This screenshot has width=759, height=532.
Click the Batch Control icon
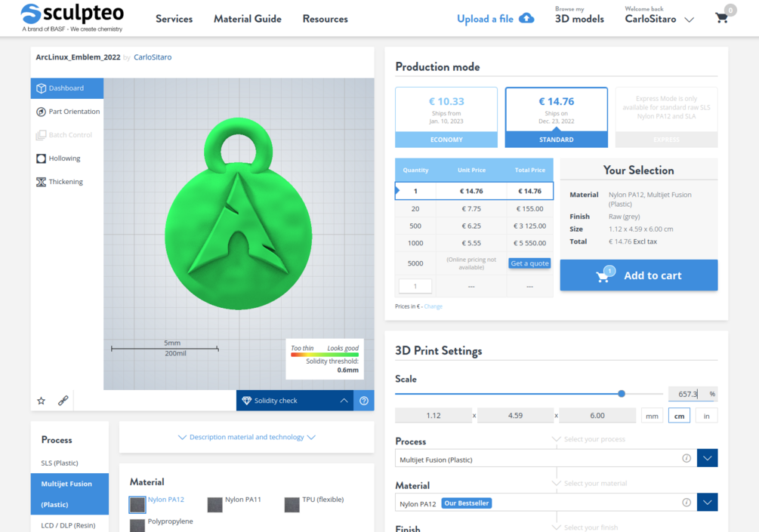41,135
